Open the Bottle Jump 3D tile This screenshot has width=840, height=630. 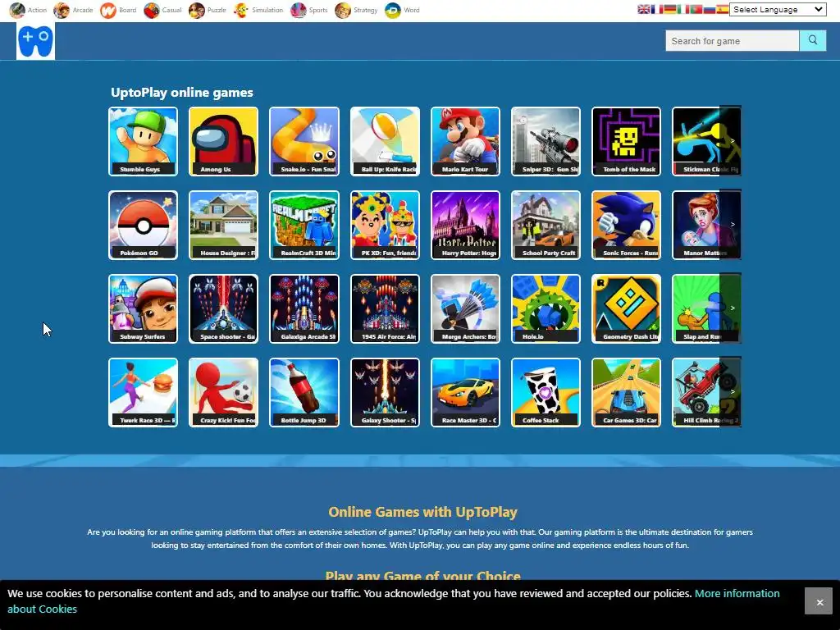click(x=304, y=392)
